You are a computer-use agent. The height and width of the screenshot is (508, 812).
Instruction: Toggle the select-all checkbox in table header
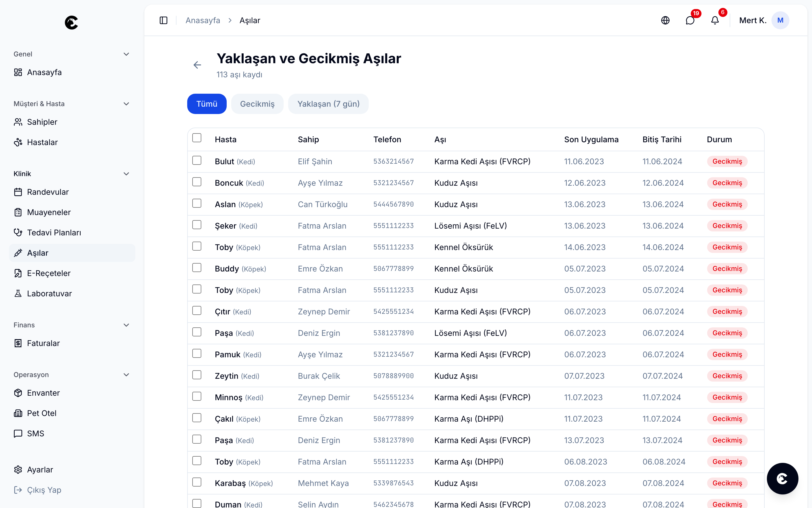tap(197, 138)
